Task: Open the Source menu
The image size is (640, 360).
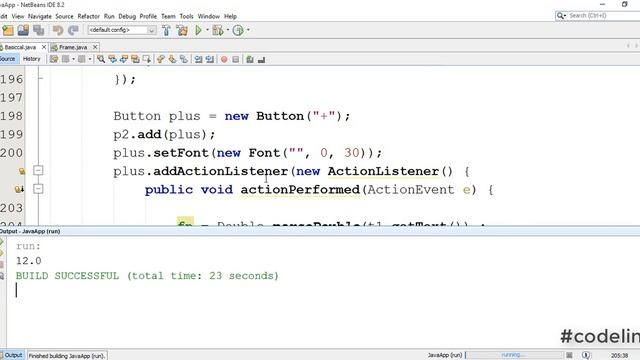Action: [64, 16]
